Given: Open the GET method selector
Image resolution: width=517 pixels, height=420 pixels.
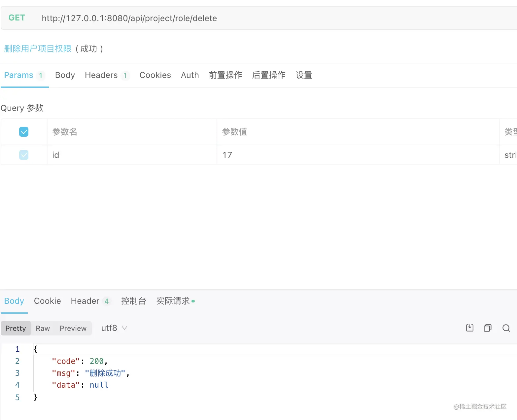Looking at the screenshot, I should point(17,18).
